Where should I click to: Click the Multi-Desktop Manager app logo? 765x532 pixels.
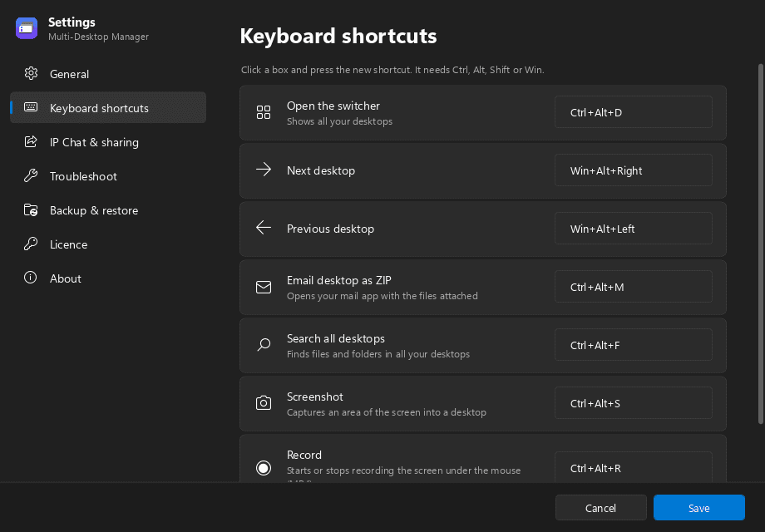[27, 28]
